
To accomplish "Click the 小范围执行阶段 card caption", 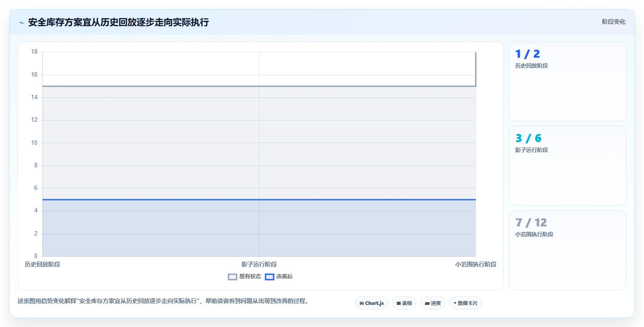I will tap(534, 235).
